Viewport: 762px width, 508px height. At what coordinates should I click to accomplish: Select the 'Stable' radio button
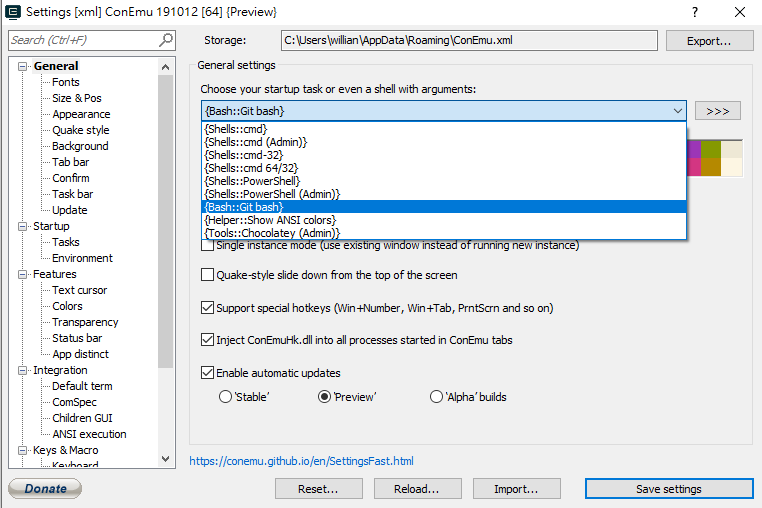225,397
